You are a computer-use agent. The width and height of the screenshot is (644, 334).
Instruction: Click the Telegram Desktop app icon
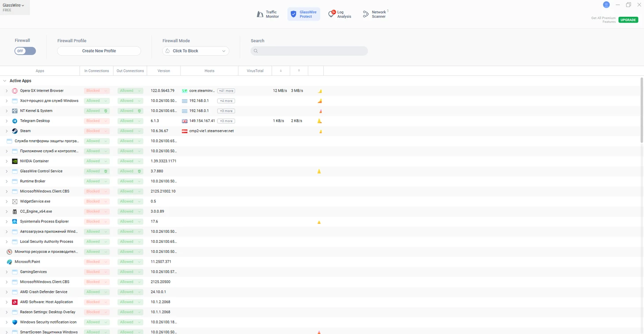point(15,121)
